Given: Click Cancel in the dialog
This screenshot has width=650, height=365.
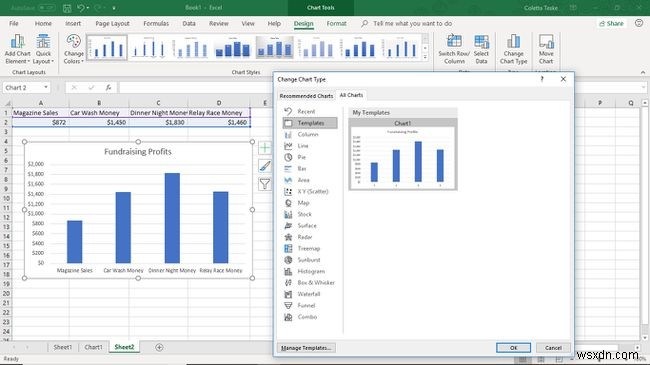Looking at the screenshot, I should (x=553, y=348).
